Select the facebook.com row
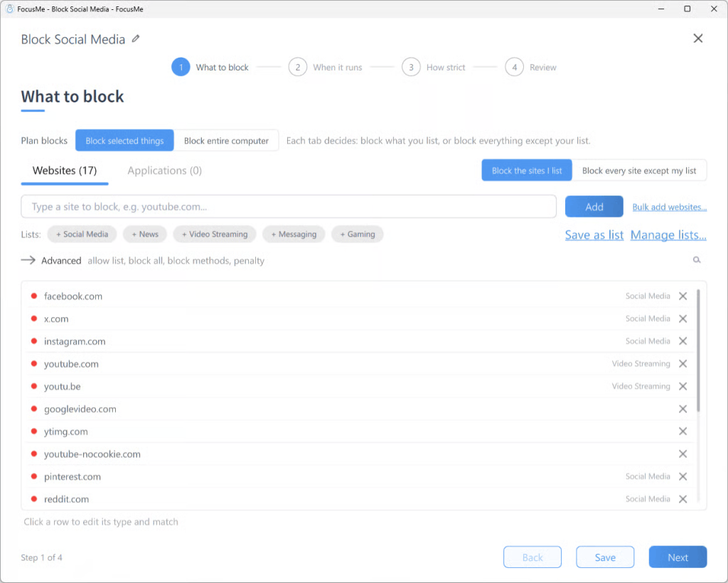This screenshot has width=728, height=583. click(x=359, y=296)
